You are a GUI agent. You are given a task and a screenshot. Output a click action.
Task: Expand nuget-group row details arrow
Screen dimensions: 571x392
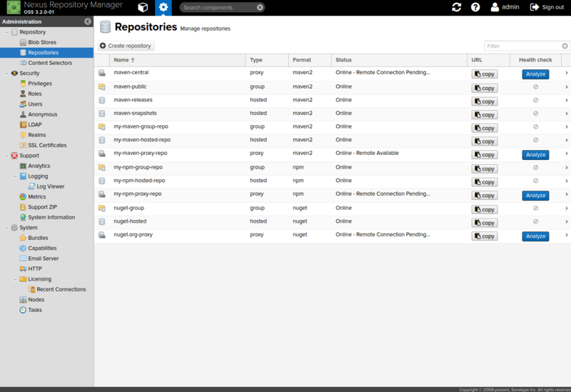pos(566,208)
